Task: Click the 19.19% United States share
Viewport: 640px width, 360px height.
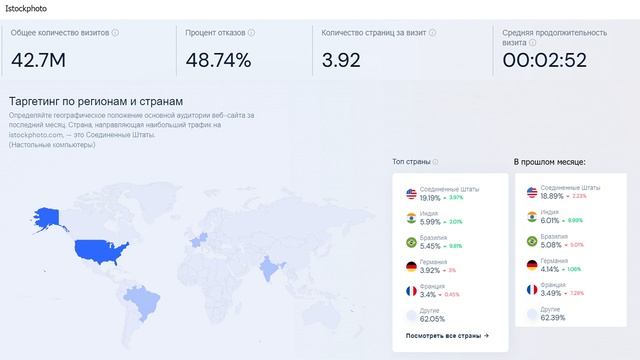Action: pyautogui.click(x=430, y=198)
